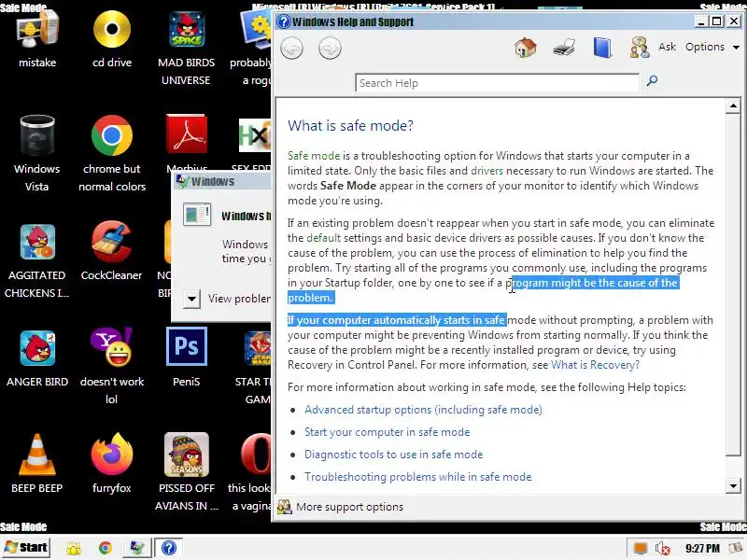Click scrollbar up arrow in help
This screenshot has height=560, width=747.
tap(733, 105)
